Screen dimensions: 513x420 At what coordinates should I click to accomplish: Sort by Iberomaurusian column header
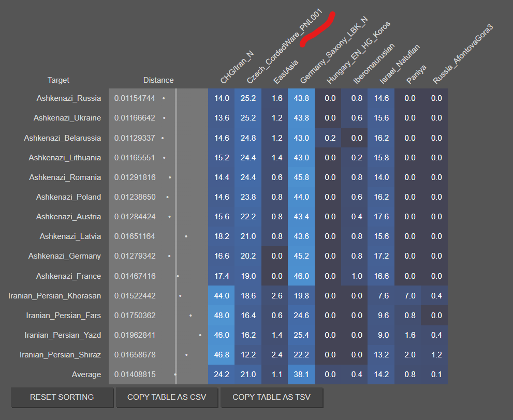pos(374,64)
